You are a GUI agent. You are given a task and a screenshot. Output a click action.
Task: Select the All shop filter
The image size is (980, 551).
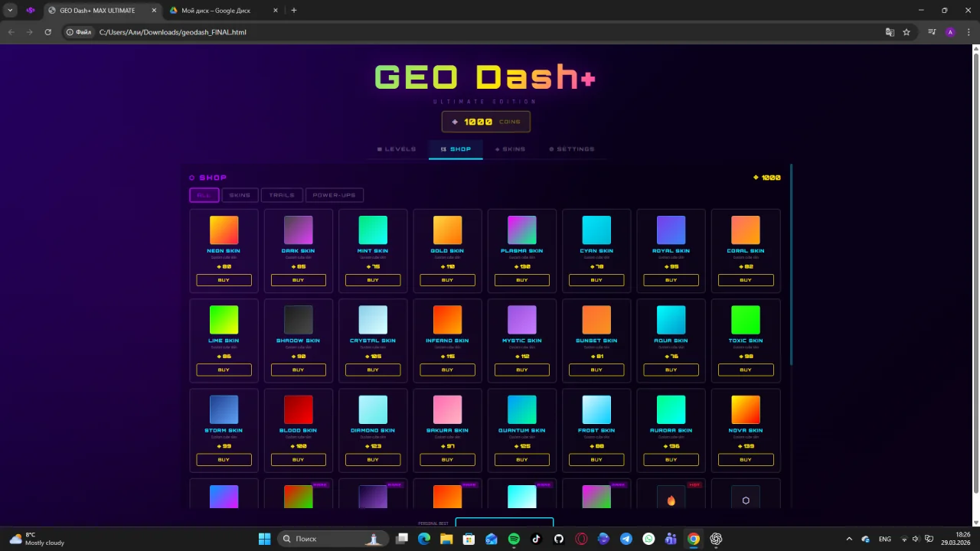(204, 195)
